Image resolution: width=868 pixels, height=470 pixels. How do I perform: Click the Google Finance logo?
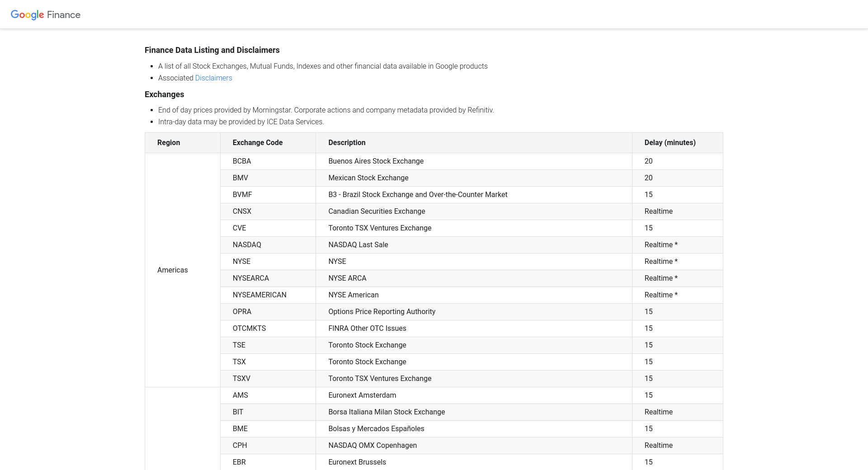tap(46, 14)
